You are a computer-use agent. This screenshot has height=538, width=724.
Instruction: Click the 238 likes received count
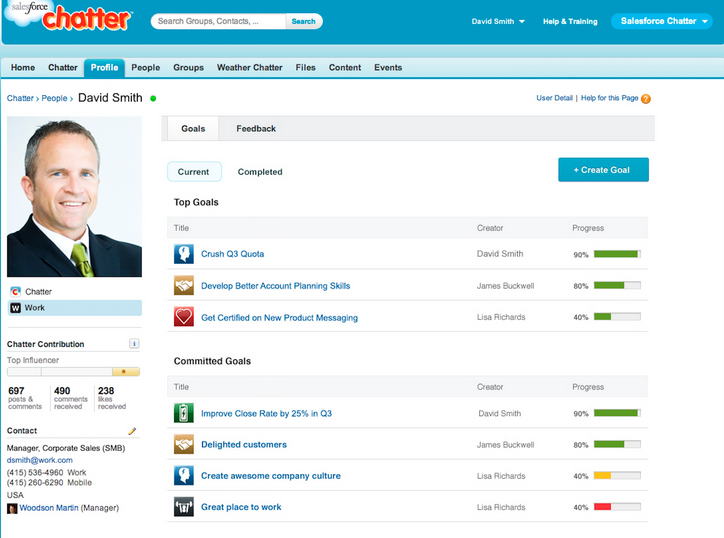[x=112, y=398]
